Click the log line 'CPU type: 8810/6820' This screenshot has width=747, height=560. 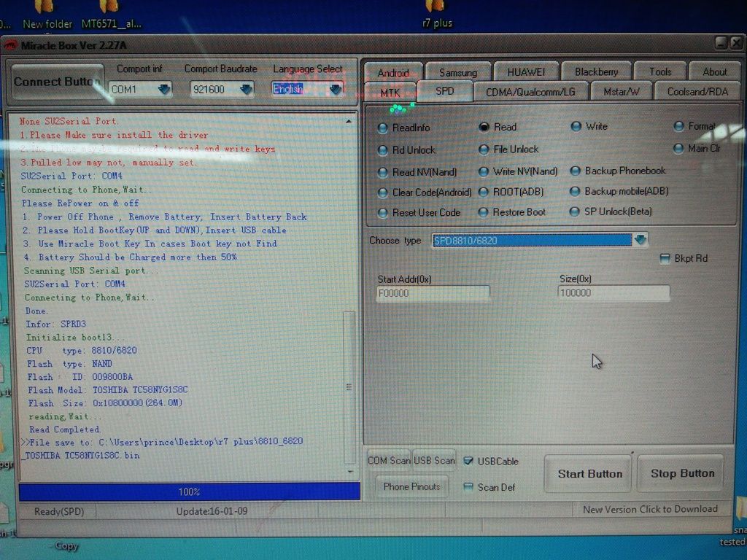(82, 351)
